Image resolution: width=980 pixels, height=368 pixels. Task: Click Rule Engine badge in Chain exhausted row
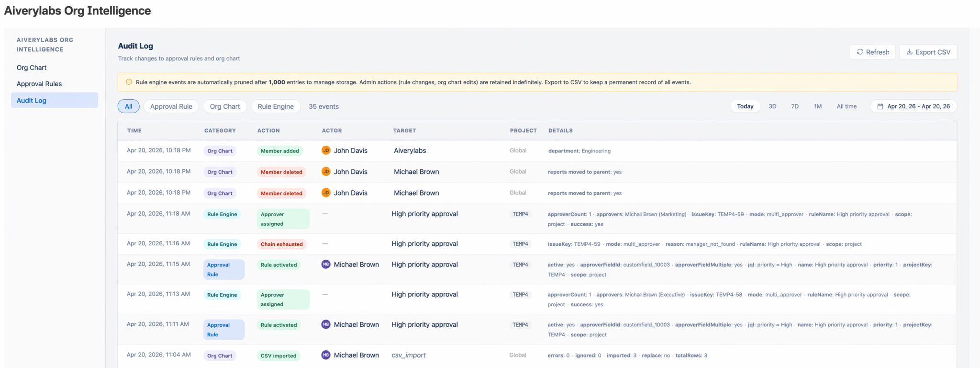pos(222,244)
